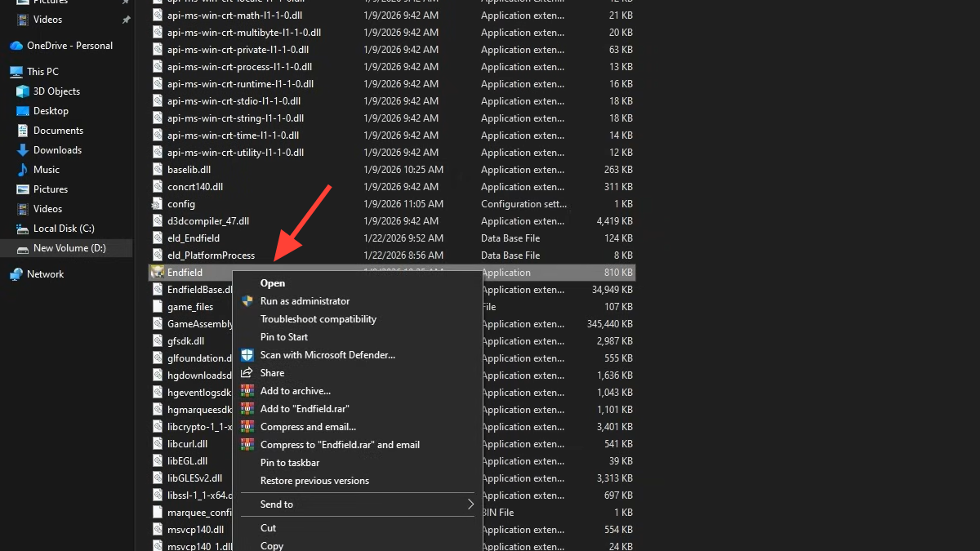This screenshot has height=551, width=980.
Task: Click the Run as administrator shield icon
Action: [247, 301]
